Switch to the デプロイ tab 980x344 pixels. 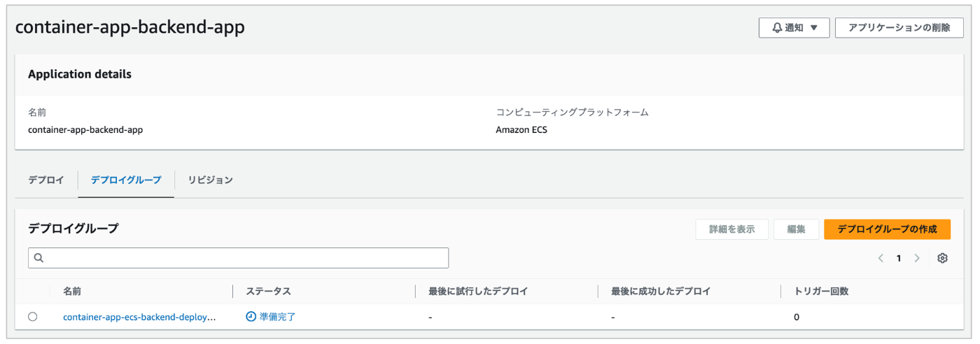pos(46,180)
